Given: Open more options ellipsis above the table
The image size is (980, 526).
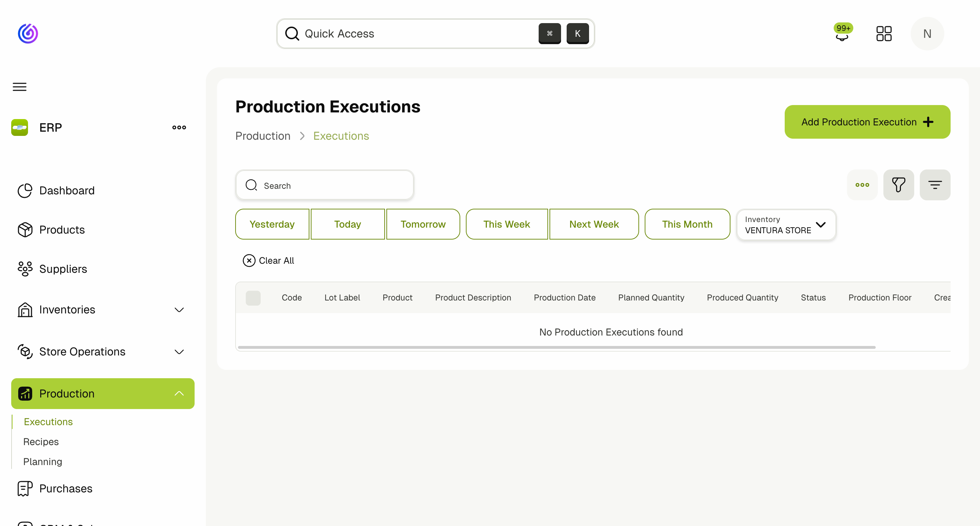Looking at the screenshot, I should [862, 185].
